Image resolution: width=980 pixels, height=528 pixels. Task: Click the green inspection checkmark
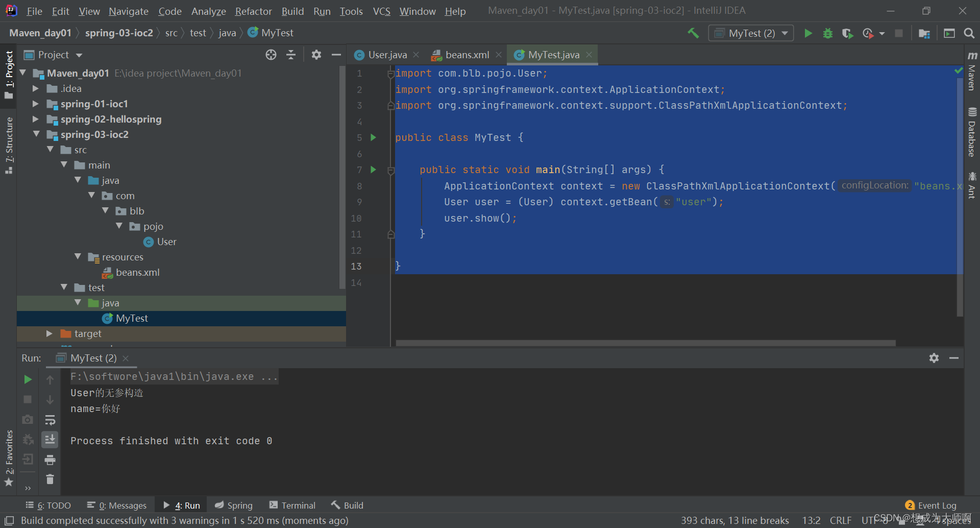tap(959, 71)
